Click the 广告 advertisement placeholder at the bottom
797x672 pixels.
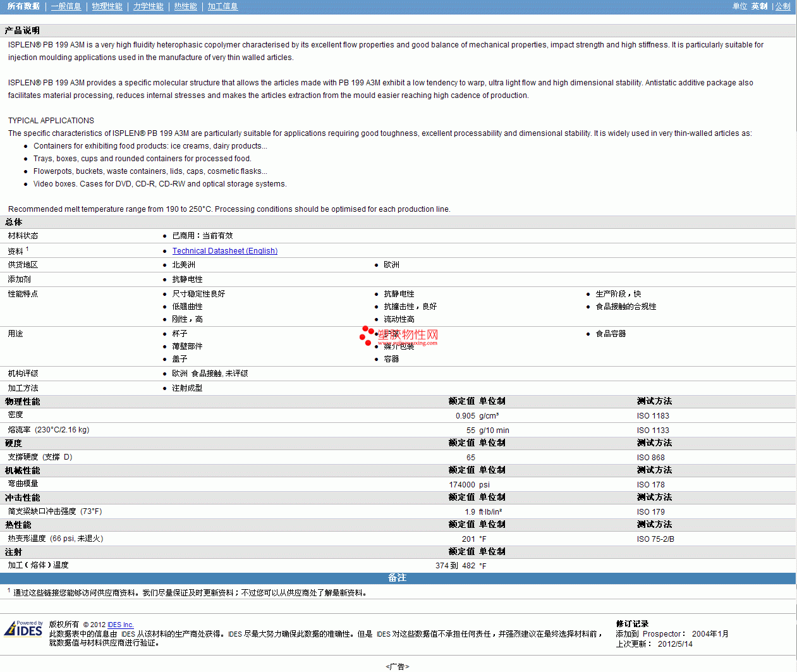(398, 666)
